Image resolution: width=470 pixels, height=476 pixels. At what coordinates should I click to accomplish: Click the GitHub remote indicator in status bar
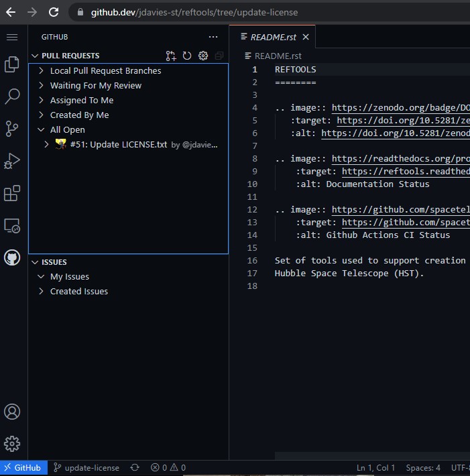23,467
